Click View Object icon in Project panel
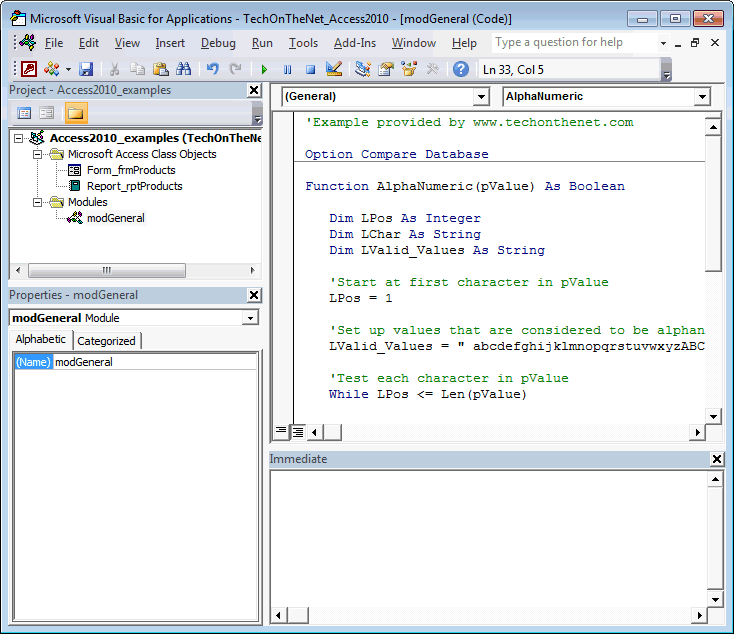 46,113
